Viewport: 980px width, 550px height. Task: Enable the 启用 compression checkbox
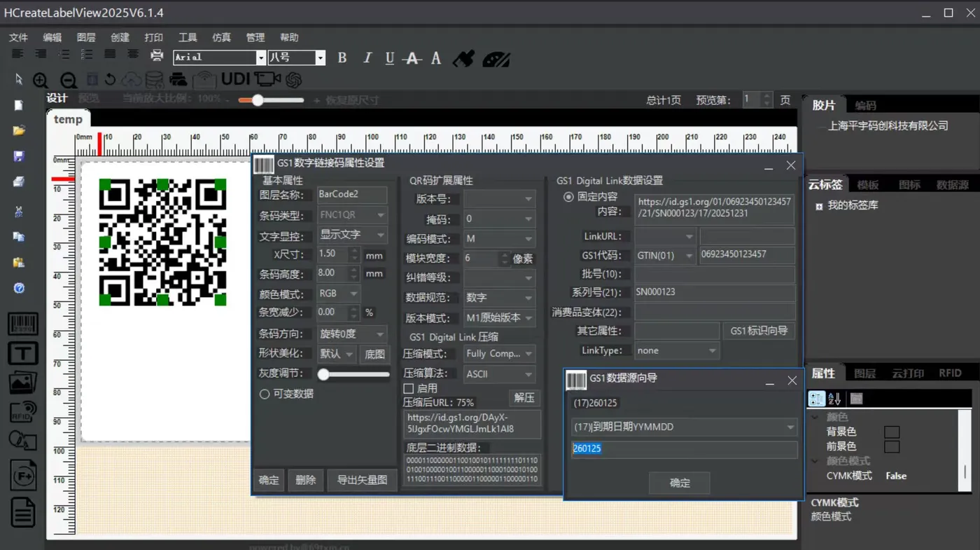409,388
